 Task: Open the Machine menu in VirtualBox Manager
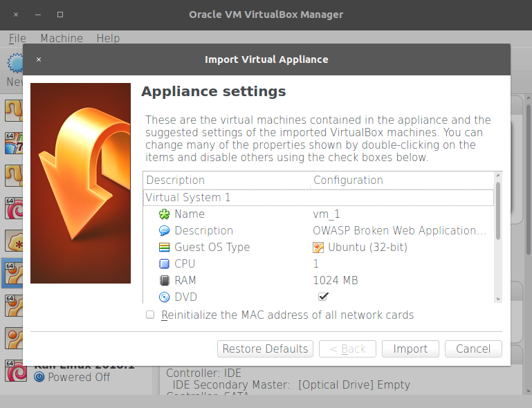point(62,38)
